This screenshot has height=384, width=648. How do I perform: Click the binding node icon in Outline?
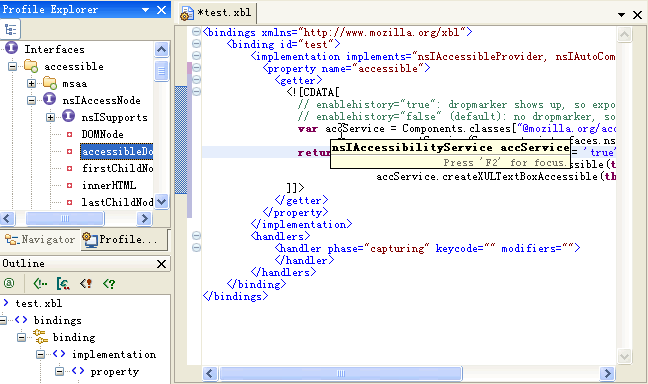tap(40, 337)
